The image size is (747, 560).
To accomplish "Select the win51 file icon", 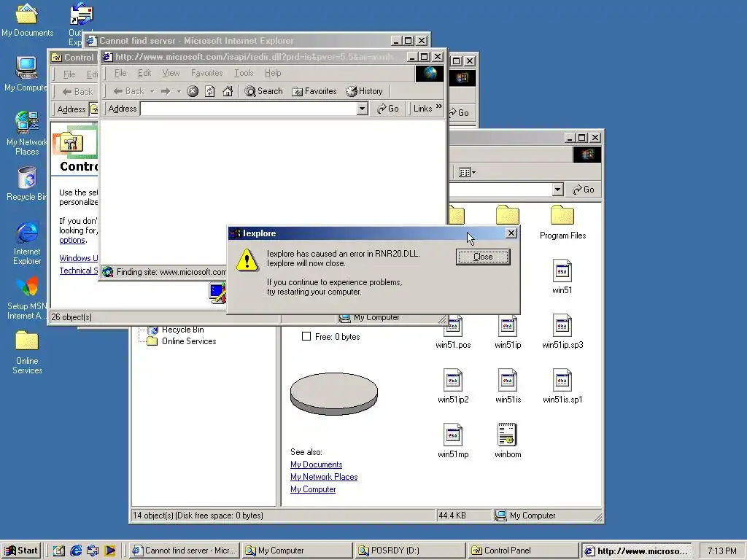I will click(x=562, y=276).
